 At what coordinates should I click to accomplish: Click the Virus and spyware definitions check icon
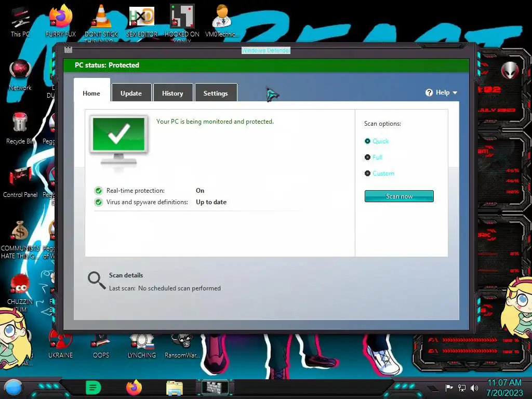coord(99,202)
